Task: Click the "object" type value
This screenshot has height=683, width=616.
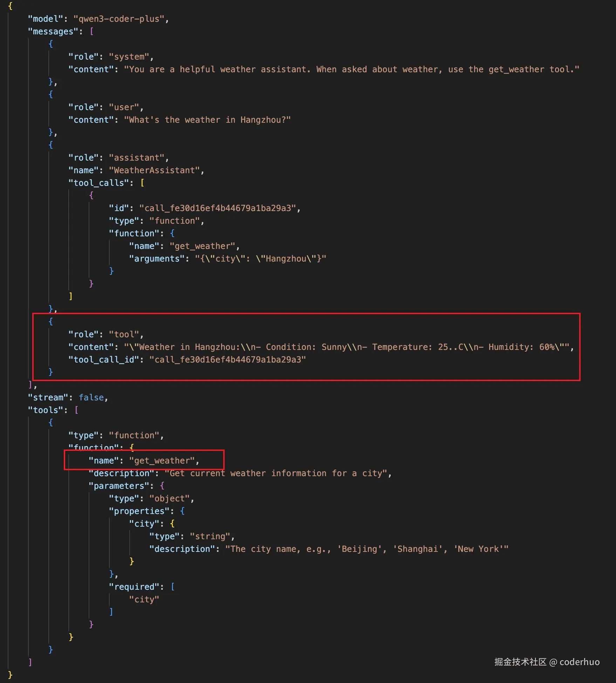Action: (x=170, y=499)
